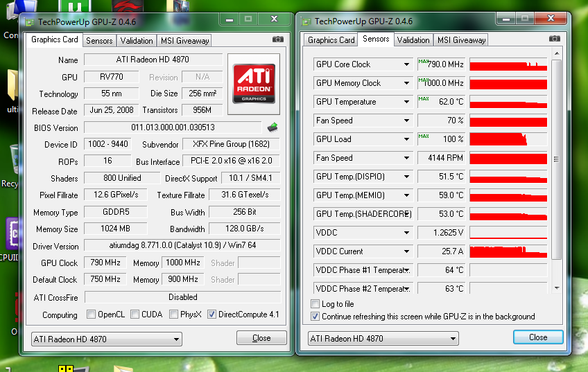588x372 pixels.
Task: Expand the GPU Temperature sensor dropdown arrow
Action: click(x=407, y=102)
